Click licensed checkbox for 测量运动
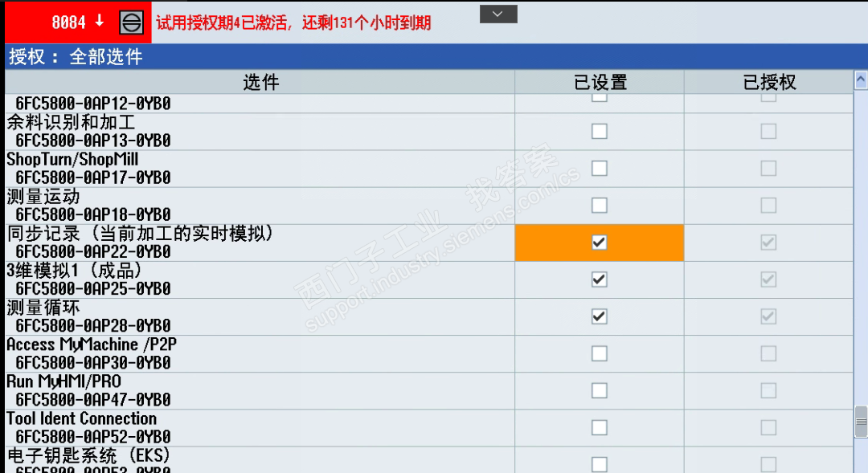The width and height of the screenshot is (868, 473). click(x=768, y=206)
